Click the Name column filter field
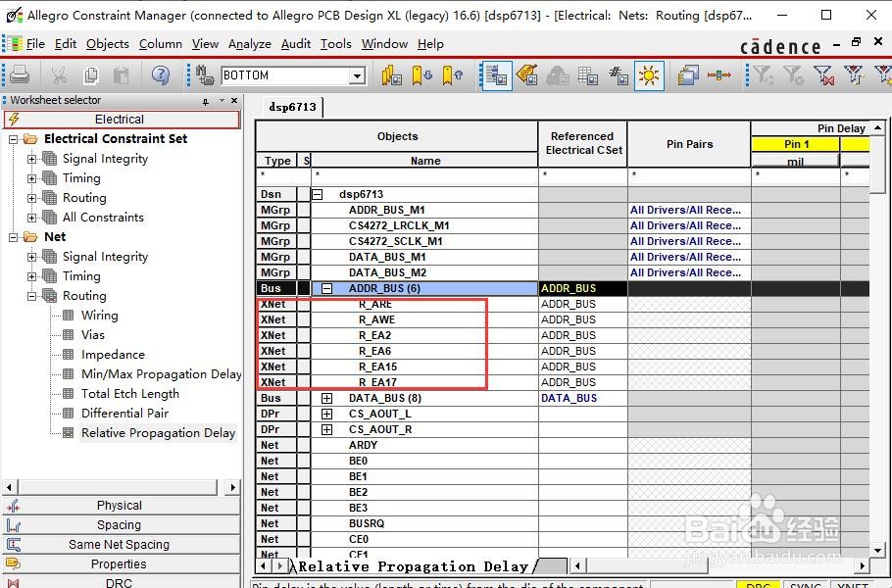This screenshot has width=892, height=588. pyautogui.click(x=424, y=175)
